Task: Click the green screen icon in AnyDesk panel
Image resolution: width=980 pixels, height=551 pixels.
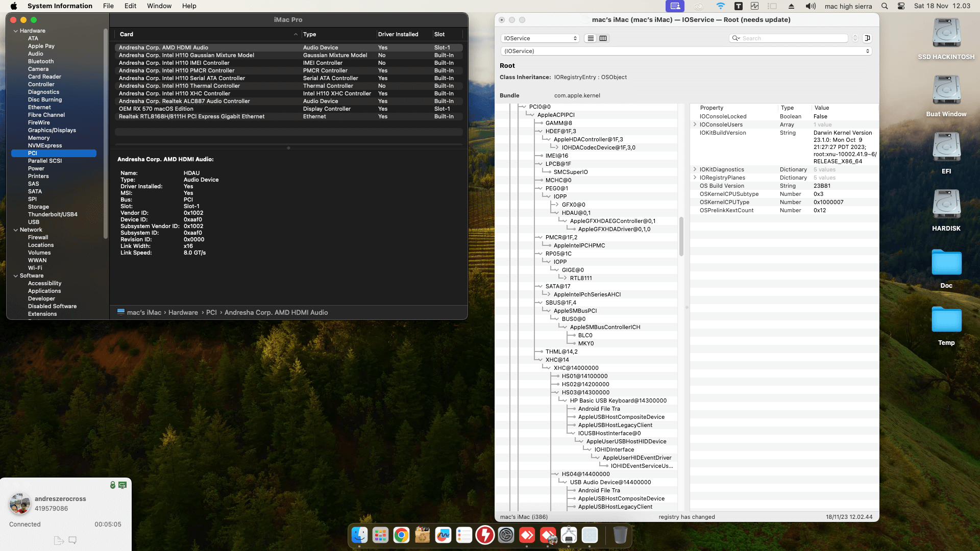Action: pyautogui.click(x=122, y=485)
